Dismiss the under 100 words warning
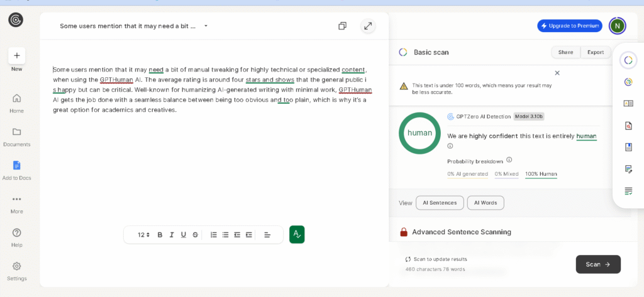 pos(557,73)
